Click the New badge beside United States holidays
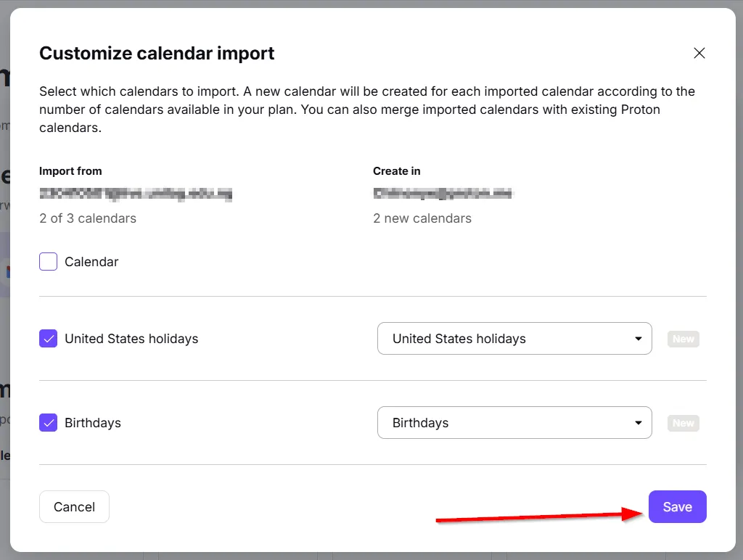The width and height of the screenshot is (743, 560). pos(683,339)
